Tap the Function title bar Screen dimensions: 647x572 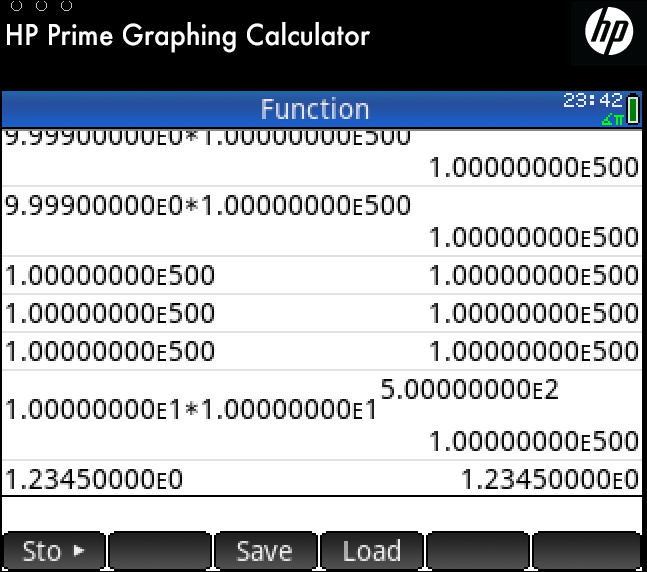tap(315, 109)
